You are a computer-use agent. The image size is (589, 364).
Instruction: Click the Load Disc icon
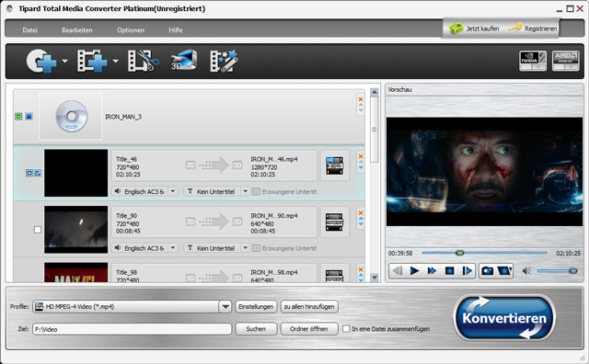[x=41, y=61]
